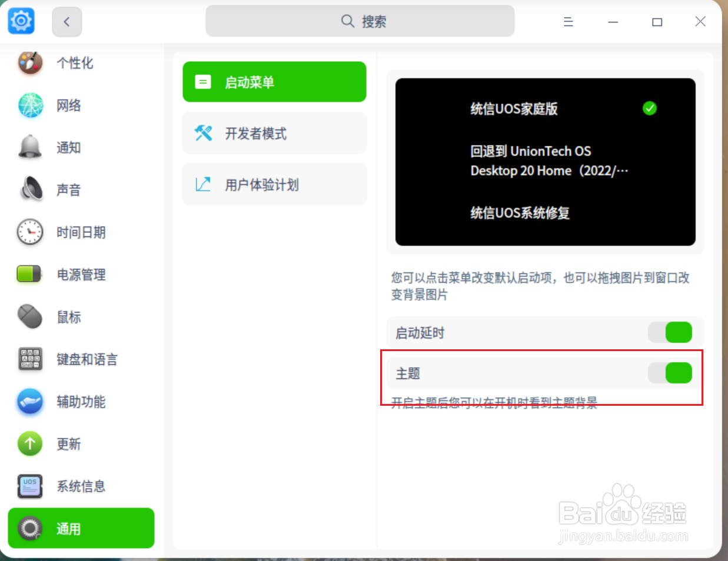This screenshot has width=728, height=561.
Task: Open the 鼠标 settings label
Action: point(69,317)
